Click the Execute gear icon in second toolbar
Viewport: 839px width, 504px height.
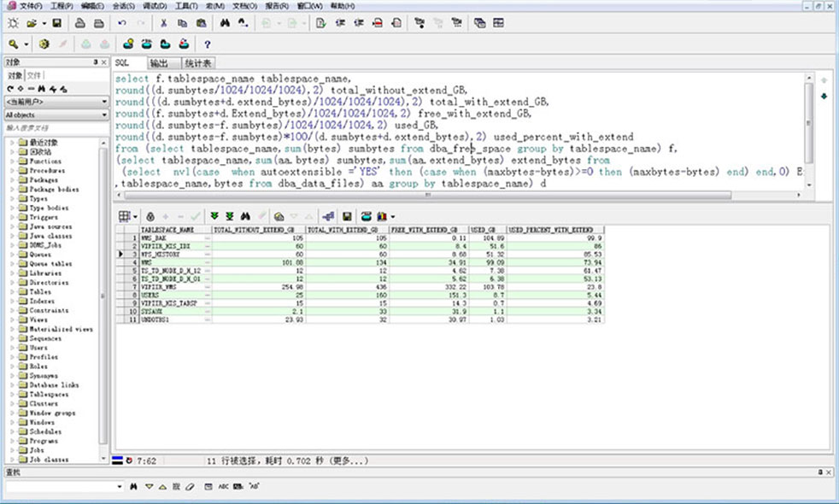click(x=44, y=44)
